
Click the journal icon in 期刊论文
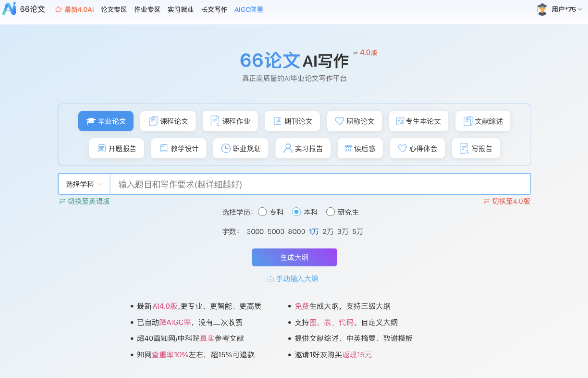[277, 121]
